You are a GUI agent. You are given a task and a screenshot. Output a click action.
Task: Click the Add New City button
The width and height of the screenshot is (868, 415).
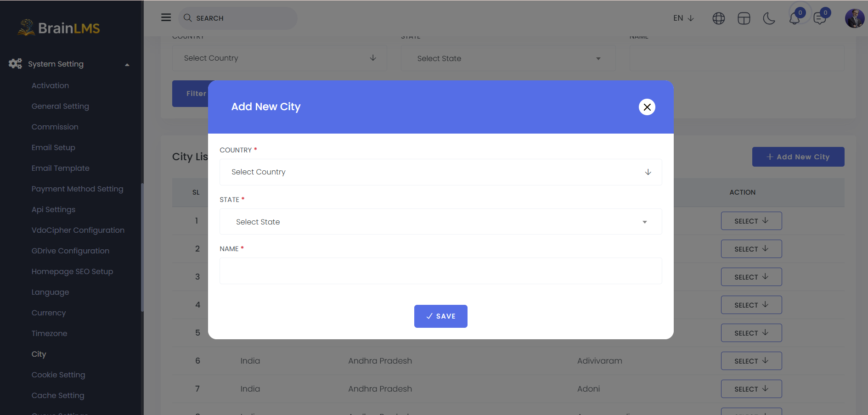(798, 157)
